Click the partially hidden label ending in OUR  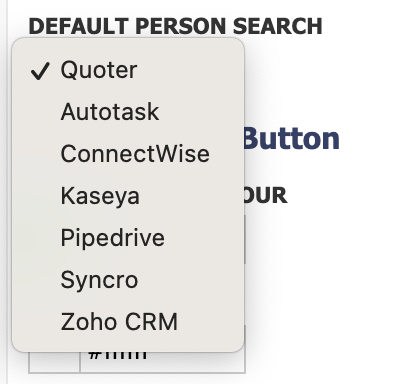click(265, 195)
